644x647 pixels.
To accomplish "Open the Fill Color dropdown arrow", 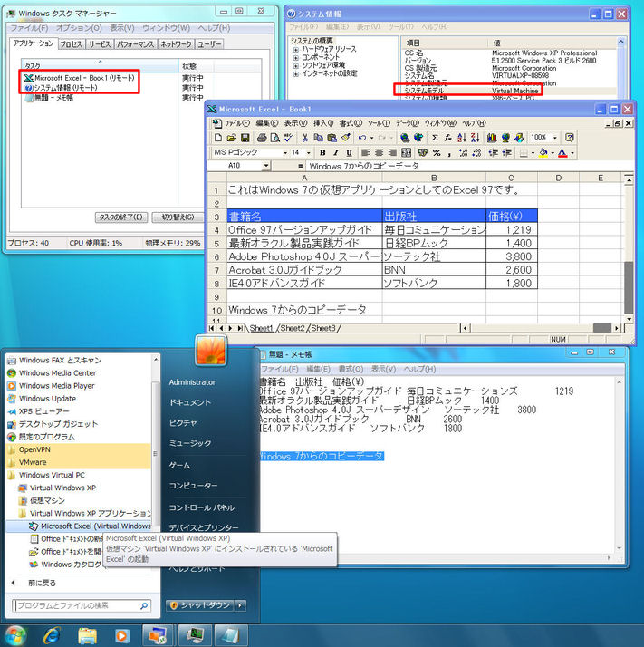I will coord(553,153).
